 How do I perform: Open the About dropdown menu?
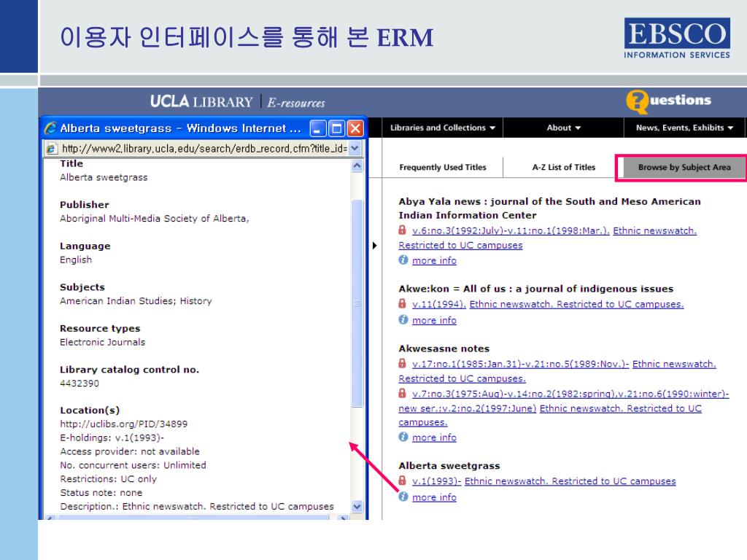[564, 128]
